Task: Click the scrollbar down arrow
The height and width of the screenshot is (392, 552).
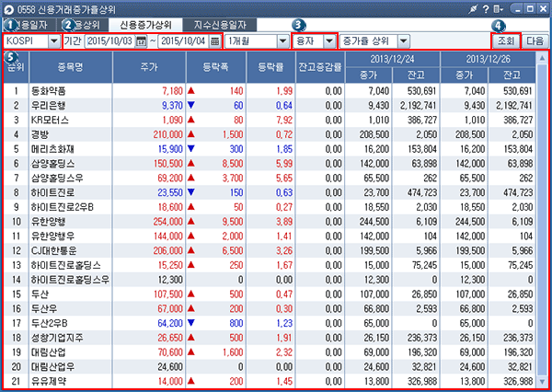Action: (542, 382)
